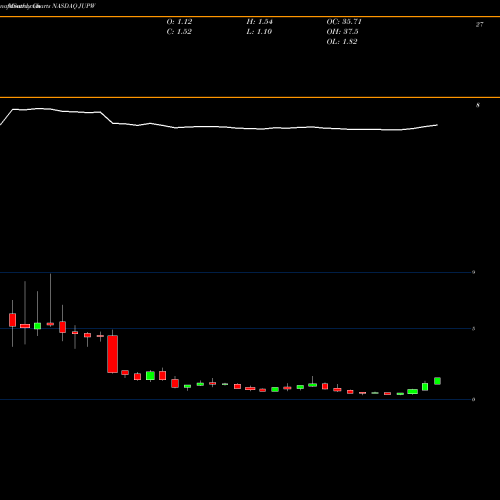Click the white moving average line
The image size is (500, 500).
point(218,127)
